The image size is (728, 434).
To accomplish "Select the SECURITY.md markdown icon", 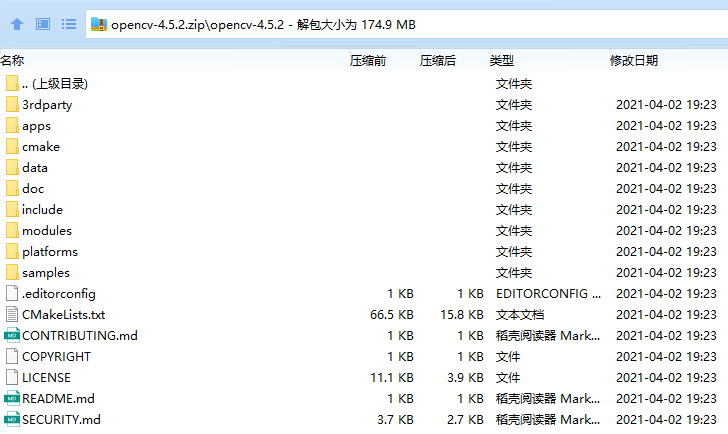I will pyautogui.click(x=12, y=419).
